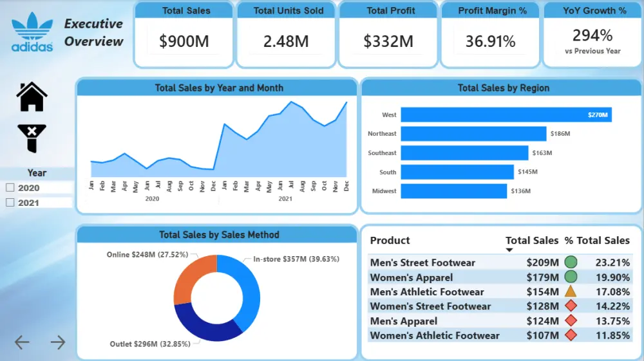Screen dimensions: 644x361
Task: Select the green circle for Women's Apparel
Action: [571, 277]
